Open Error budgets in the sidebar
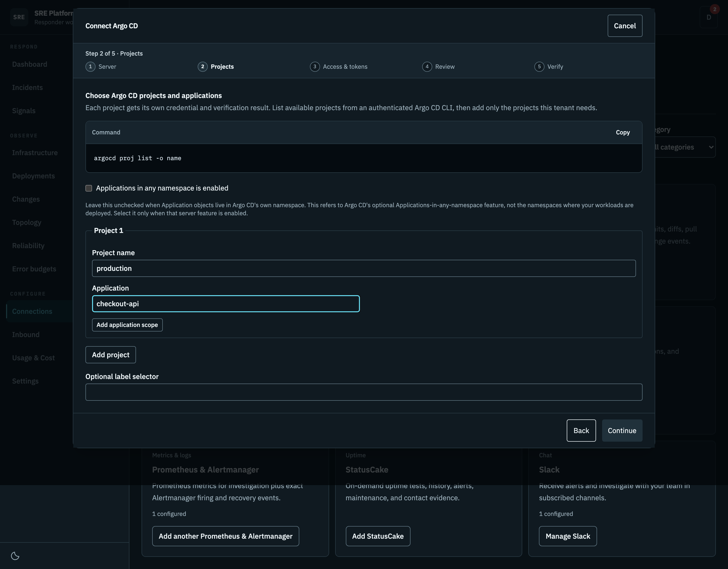This screenshot has height=569, width=728. click(34, 269)
